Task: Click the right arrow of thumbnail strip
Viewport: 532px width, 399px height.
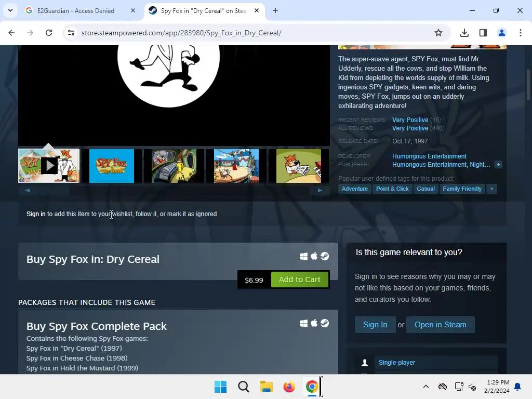Action: (x=320, y=190)
